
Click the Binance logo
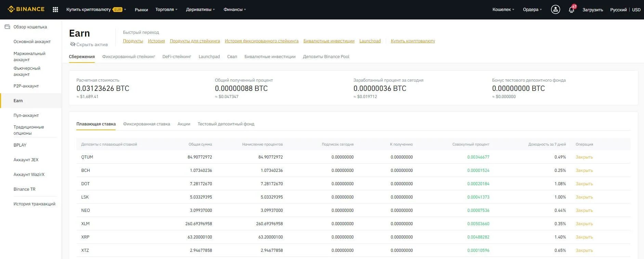click(x=26, y=9)
